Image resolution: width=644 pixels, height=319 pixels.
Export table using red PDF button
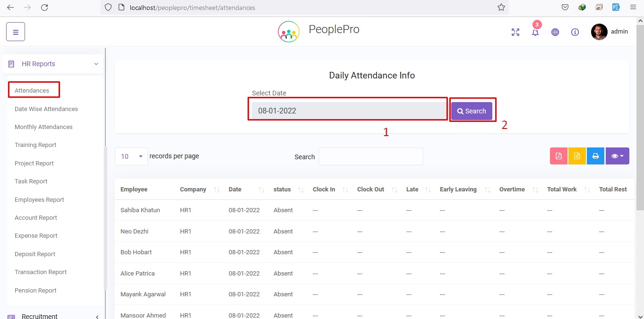(558, 156)
